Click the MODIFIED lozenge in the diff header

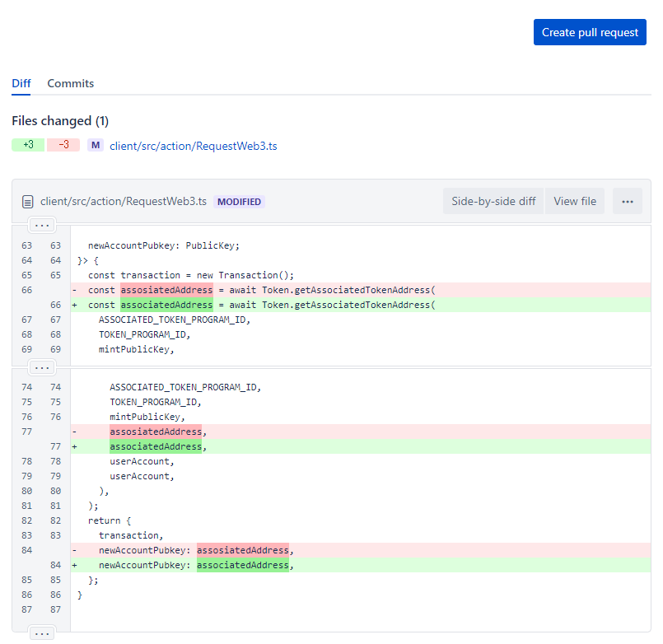pos(240,202)
